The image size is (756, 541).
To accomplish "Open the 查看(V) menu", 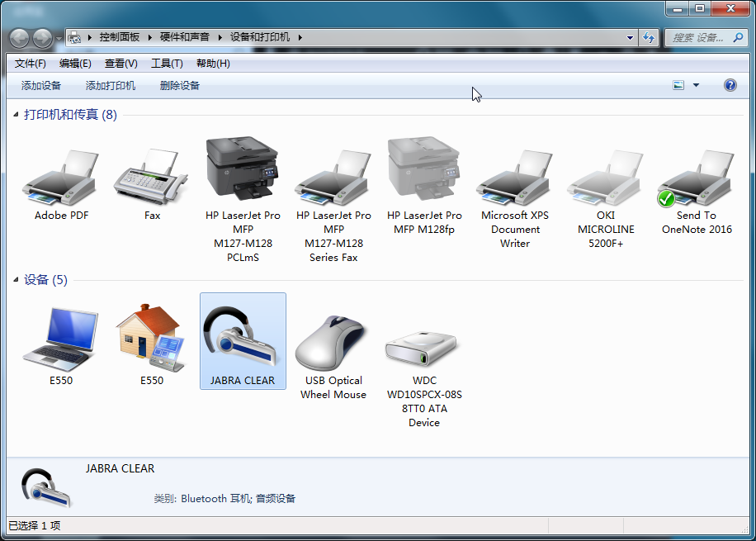I will point(121,64).
